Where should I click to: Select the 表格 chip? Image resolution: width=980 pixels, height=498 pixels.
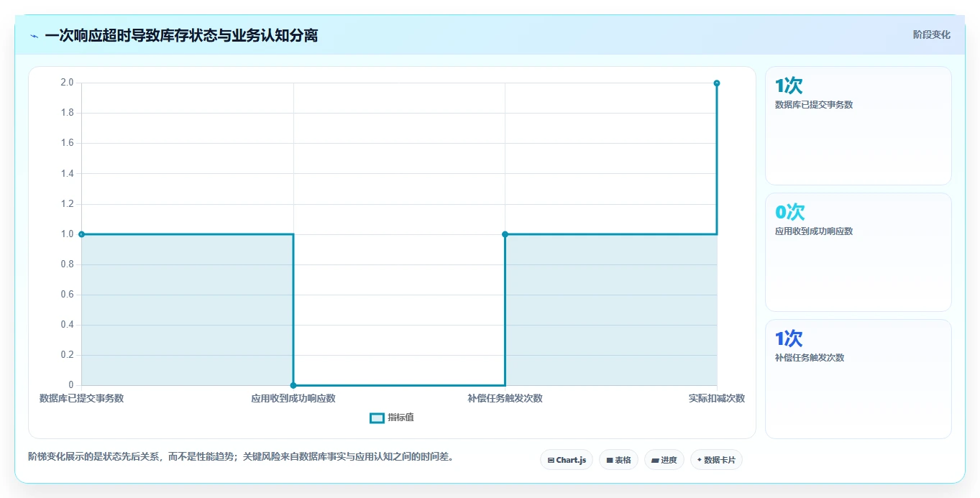(x=618, y=460)
